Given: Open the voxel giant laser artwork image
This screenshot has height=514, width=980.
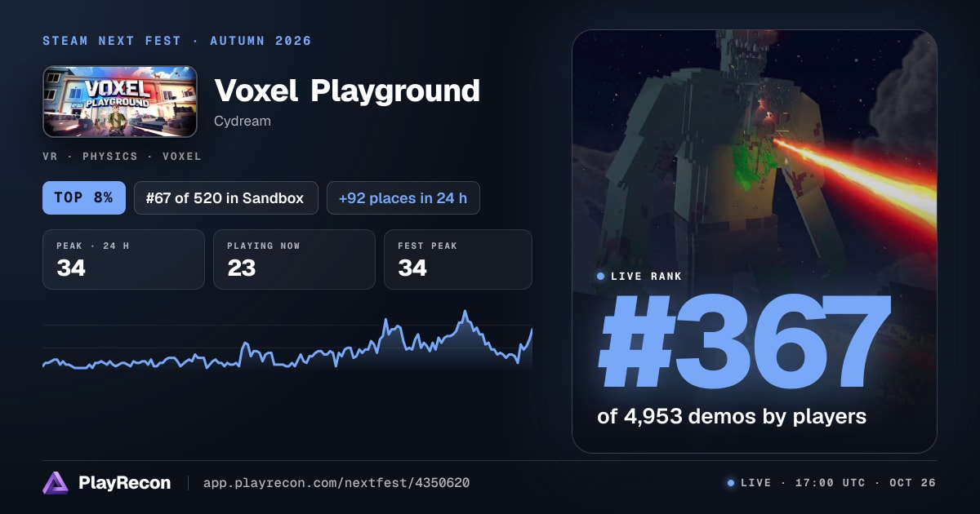Looking at the screenshot, I should click(x=755, y=241).
